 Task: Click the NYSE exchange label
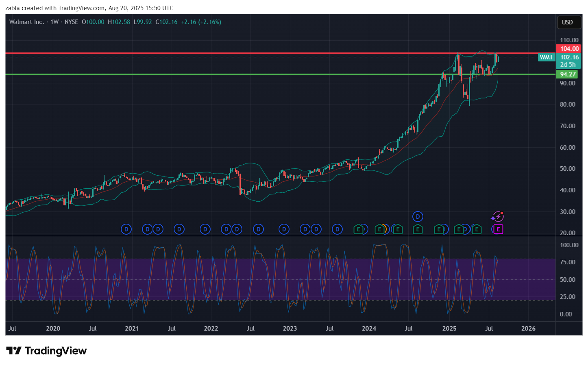pos(71,22)
